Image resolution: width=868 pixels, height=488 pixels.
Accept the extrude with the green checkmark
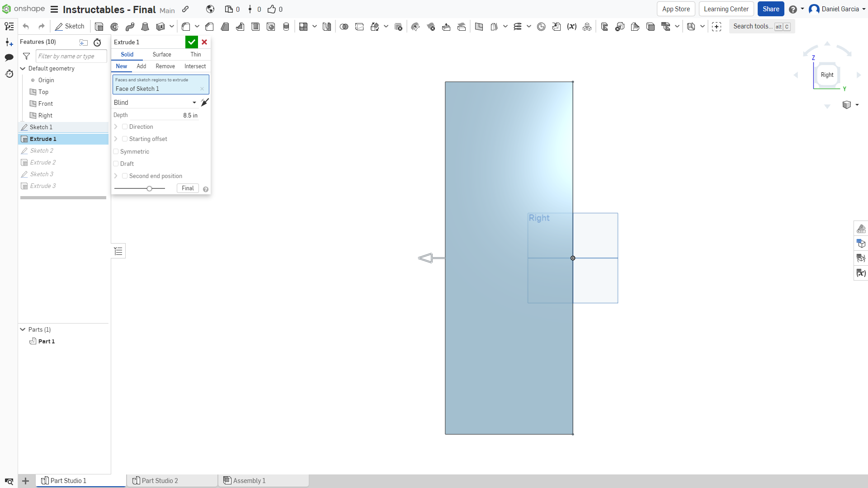pos(191,42)
